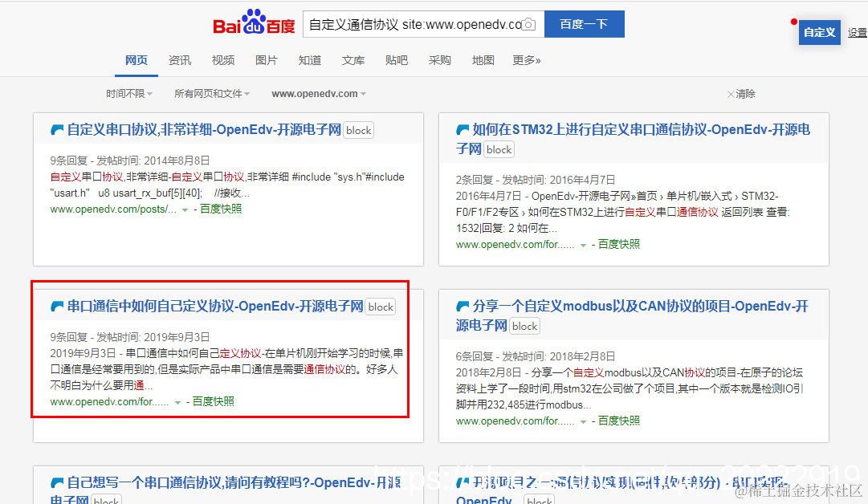
Task: Click the Baidu logo
Action: click(x=254, y=22)
